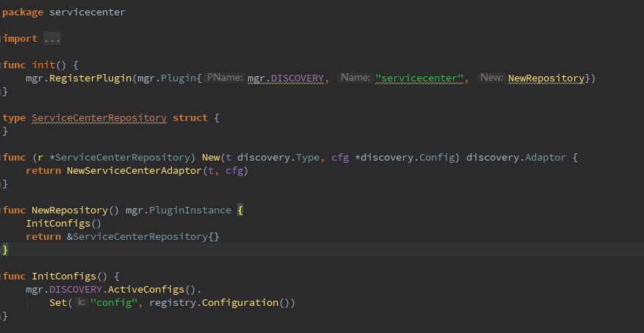Click receiver "*ServiceCenterRepository" in New method
The image size is (644, 333).
pos(120,158)
